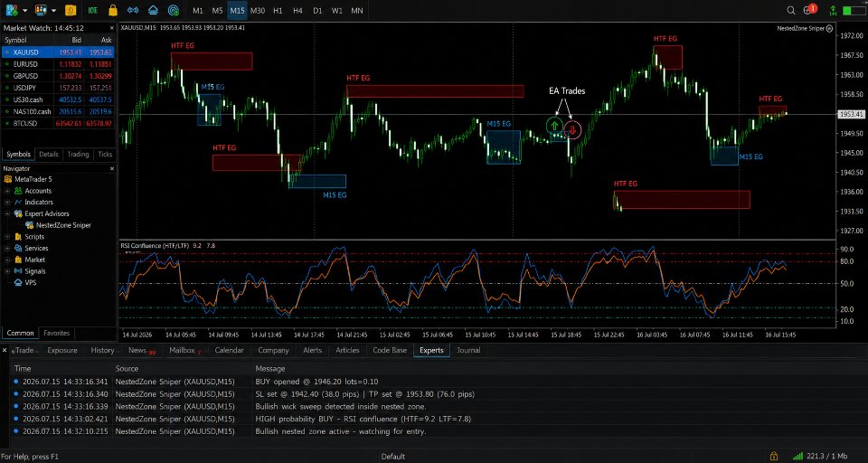
Task: Open the Symbols tab in Market Watch
Action: 19,155
